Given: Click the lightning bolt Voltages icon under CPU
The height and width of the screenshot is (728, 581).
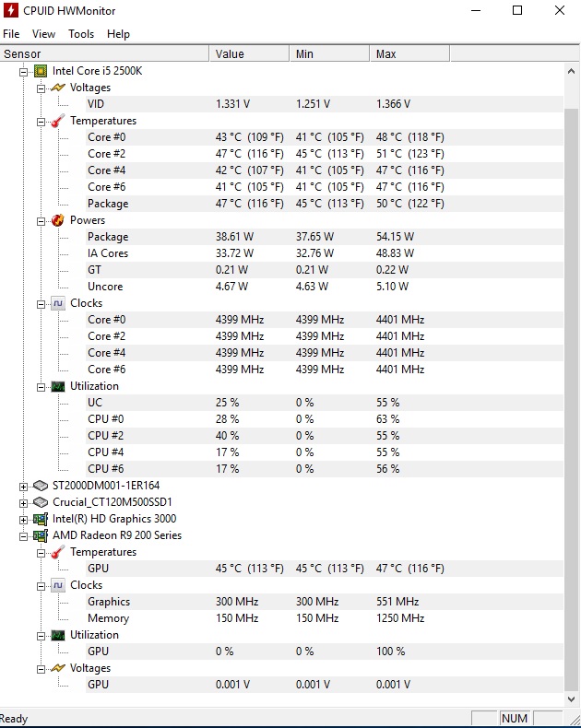Looking at the screenshot, I should (57, 88).
